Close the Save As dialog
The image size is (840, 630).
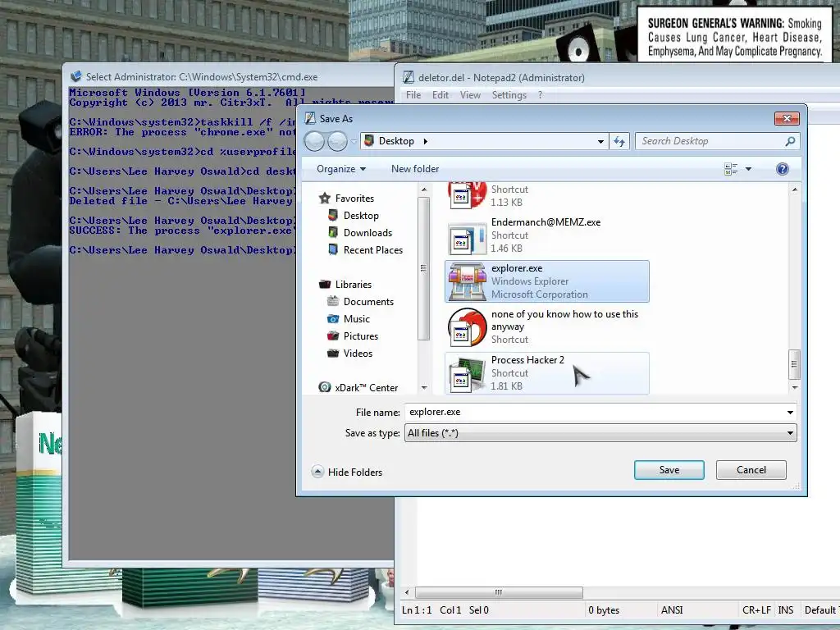[x=787, y=118]
